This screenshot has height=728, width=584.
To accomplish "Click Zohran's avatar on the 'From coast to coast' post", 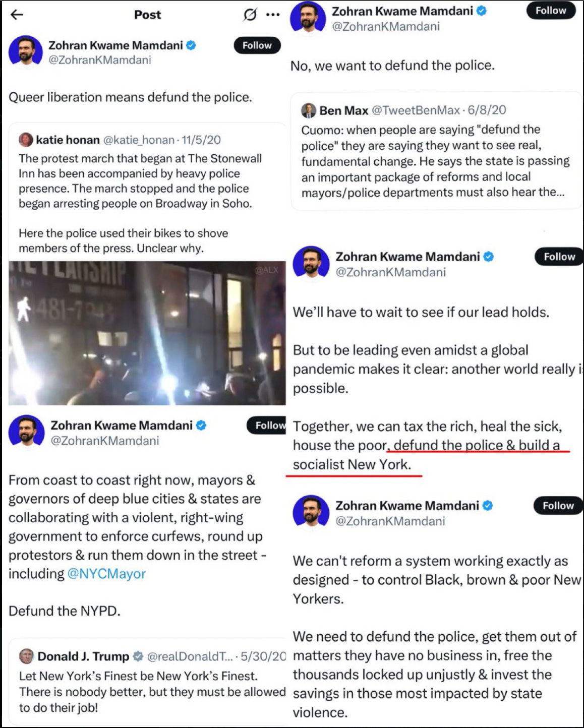I will (x=27, y=431).
